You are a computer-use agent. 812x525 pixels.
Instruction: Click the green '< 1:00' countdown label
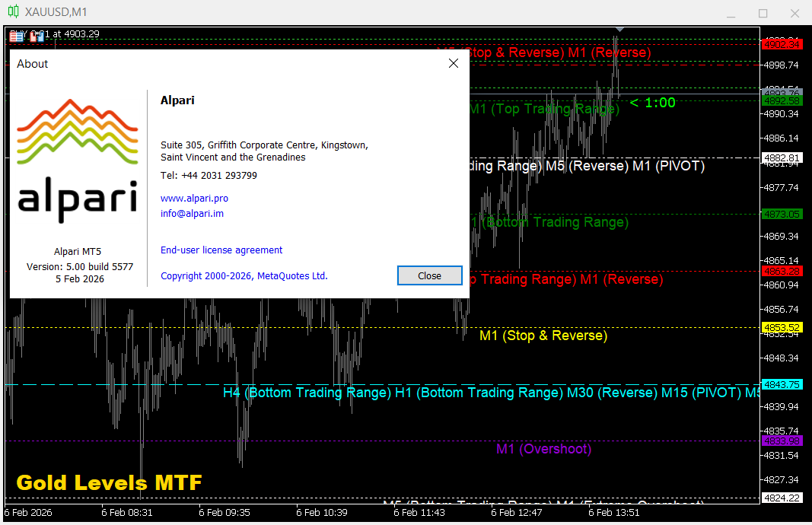pos(652,103)
